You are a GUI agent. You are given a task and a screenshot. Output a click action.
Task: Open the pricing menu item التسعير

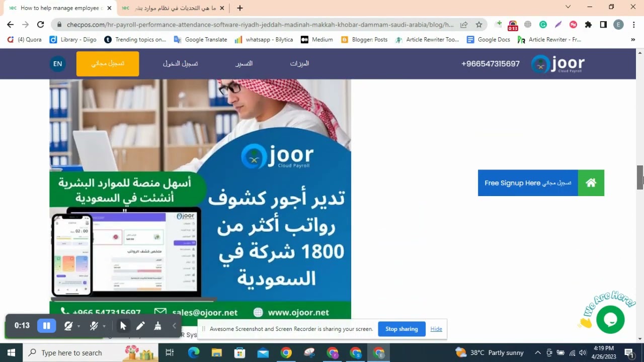pyautogui.click(x=244, y=64)
